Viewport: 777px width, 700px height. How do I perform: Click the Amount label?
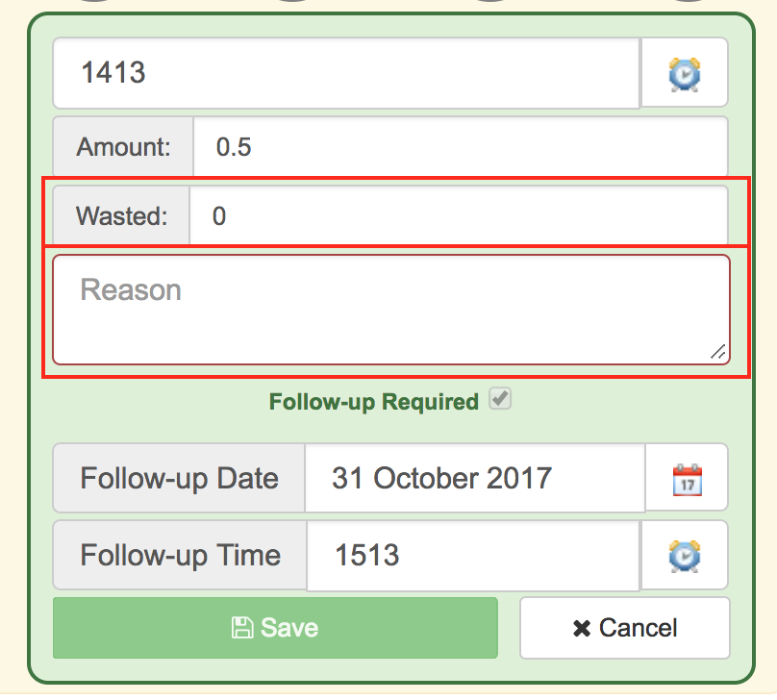(x=123, y=147)
